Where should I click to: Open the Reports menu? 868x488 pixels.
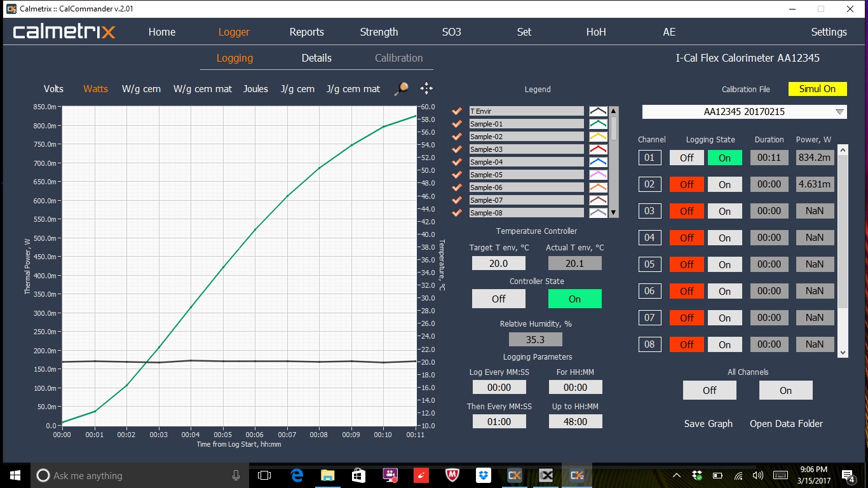coord(306,32)
